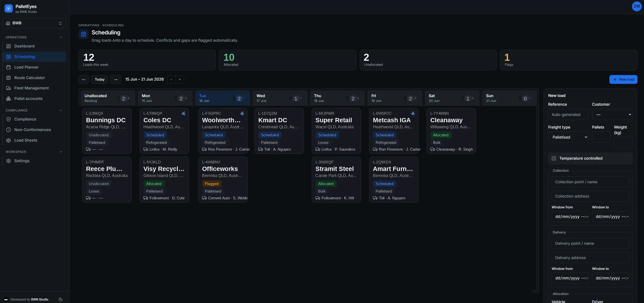Click the truck icon on Bunnings DC card
The image size is (644, 303).
tap(88, 149)
